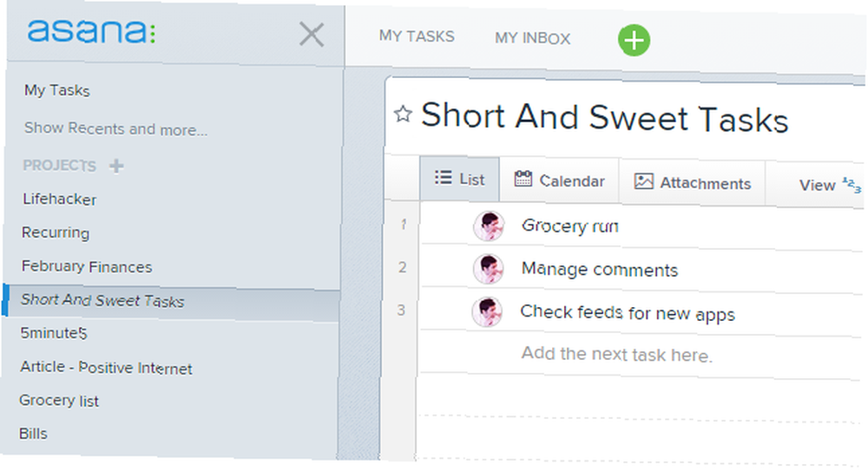The height and width of the screenshot is (471, 868).
Task: Go to MY INBOX
Action: point(532,38)
